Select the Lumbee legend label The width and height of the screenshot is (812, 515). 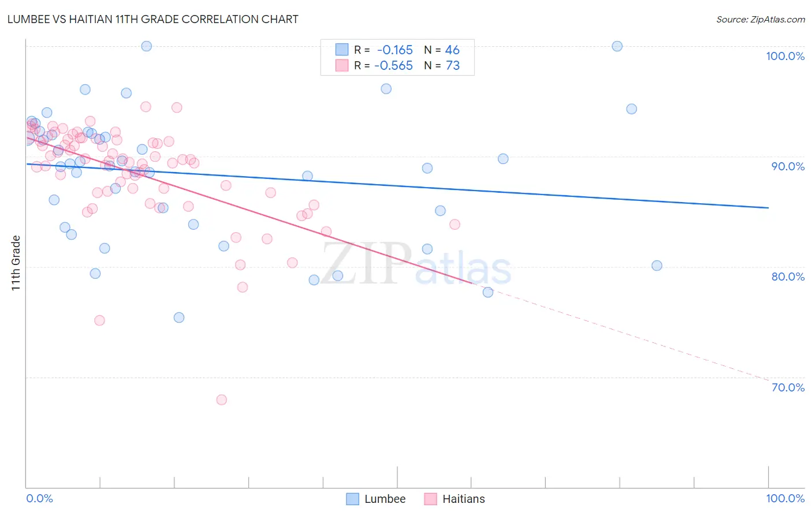pyautogui.click(x=385, y=499)
